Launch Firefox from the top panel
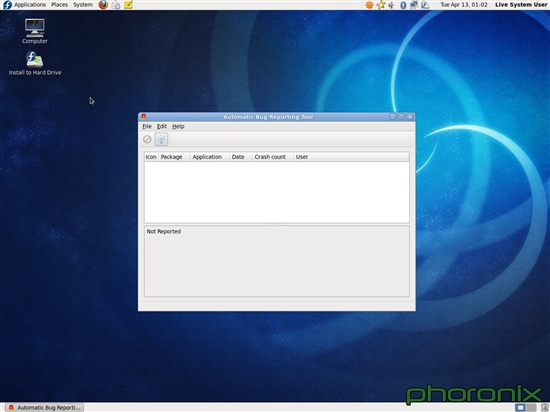550x412 pixels. click(103, 5)
